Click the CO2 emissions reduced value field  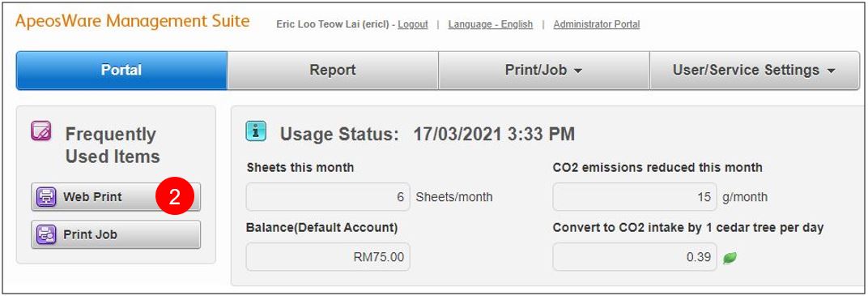(x=634, y=197)
